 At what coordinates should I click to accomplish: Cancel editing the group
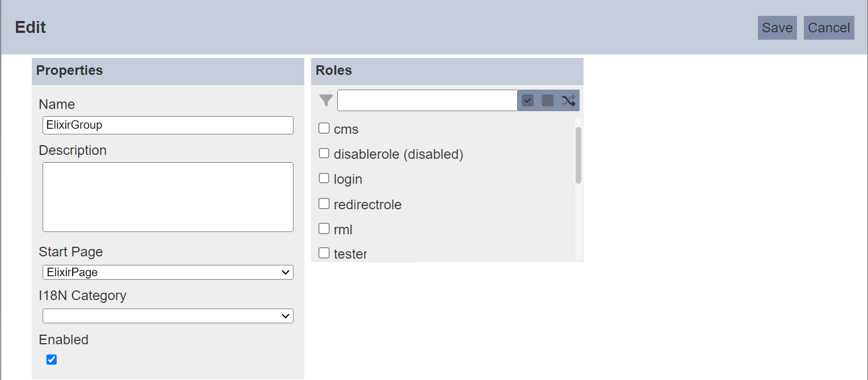click(x=829, y=28)
